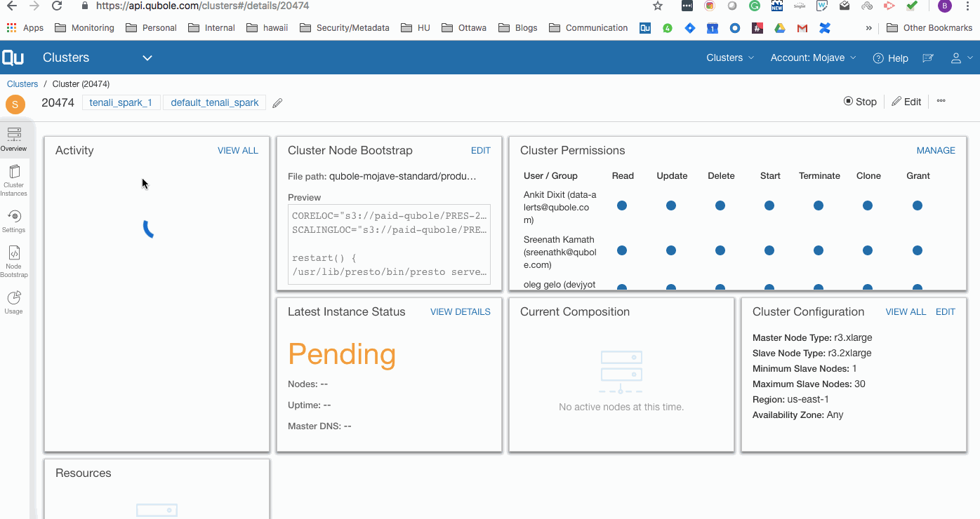Open the Apps grid in bookmarks bar
Viewport: 980px width, 519px height.
click(25, 28)
